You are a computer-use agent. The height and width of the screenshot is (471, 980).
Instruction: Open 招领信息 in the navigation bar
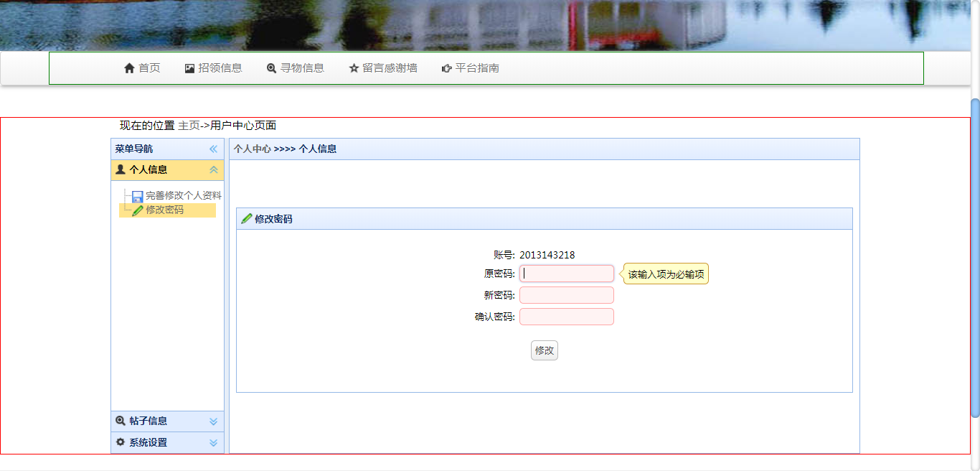213,68
